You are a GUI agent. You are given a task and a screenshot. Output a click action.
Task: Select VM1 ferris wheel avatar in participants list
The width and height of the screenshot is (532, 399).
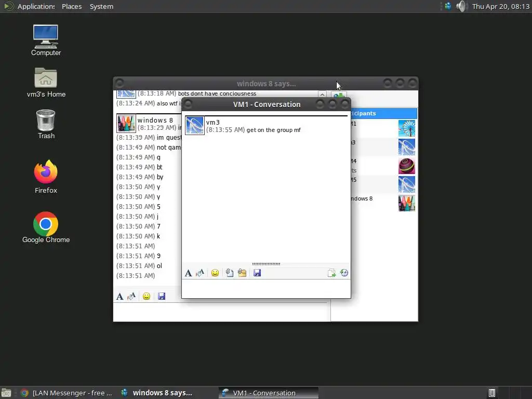(406, 128)
